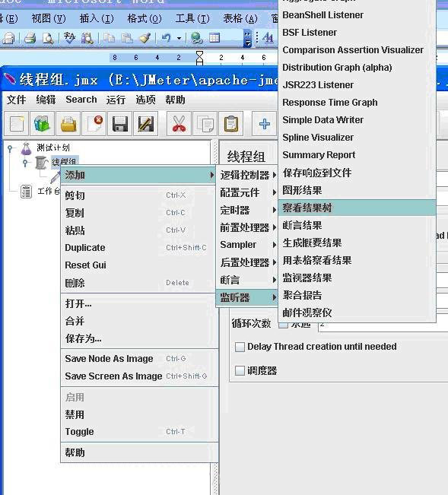Choose Response Time Graph entry
This screenshot has width=448, height=495.
coord(357,103)
